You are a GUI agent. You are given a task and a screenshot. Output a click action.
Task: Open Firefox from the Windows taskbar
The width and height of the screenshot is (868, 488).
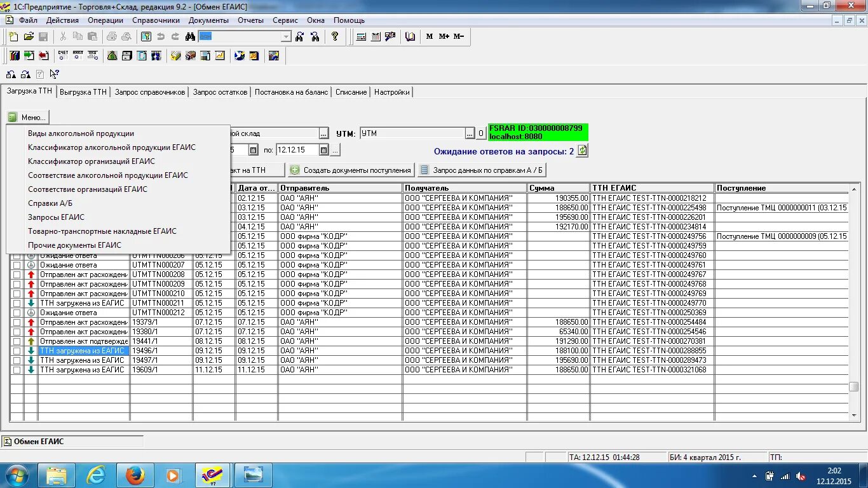click(x=135, y=475)
